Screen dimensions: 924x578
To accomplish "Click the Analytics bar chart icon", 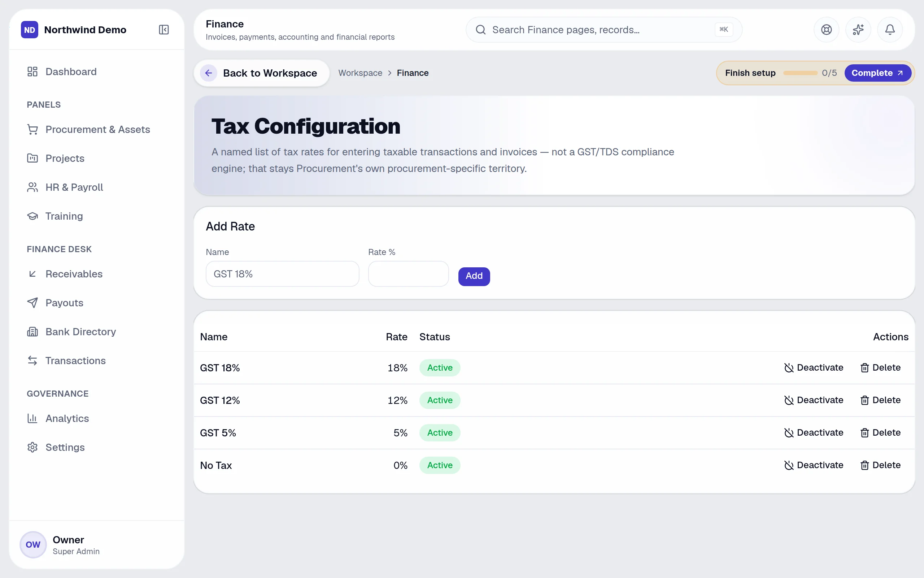I will pos(32,419).
